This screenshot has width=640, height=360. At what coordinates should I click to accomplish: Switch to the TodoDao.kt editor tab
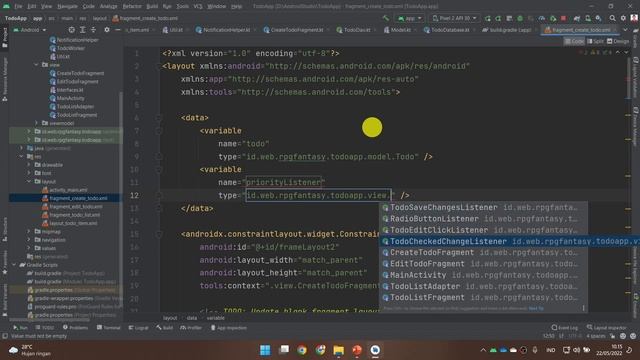[354, 30]
